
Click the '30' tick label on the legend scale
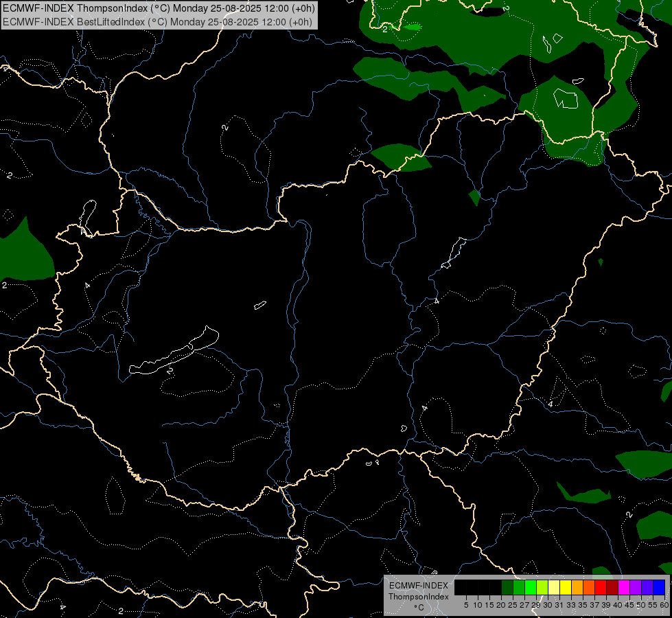pos(548,605)
